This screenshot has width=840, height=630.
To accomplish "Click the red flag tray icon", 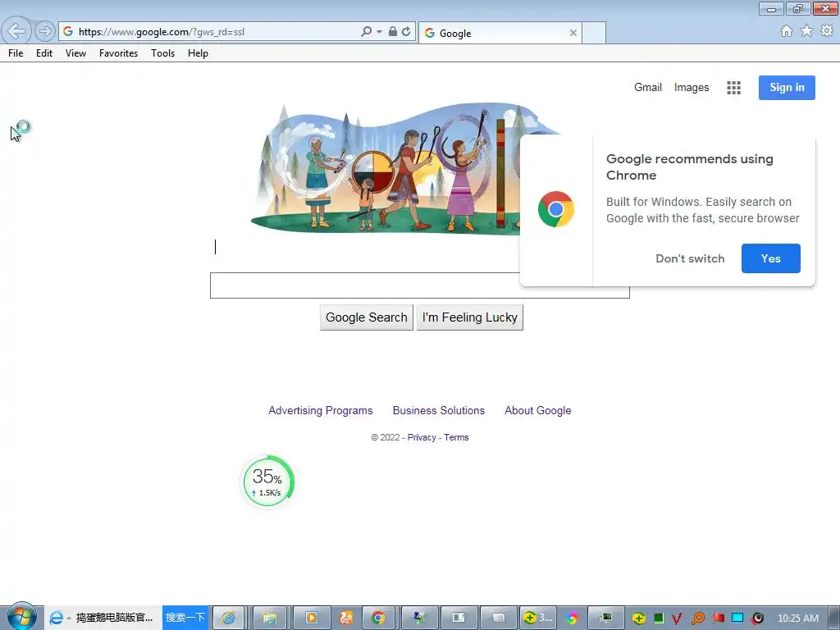I will tap(718, 618).
